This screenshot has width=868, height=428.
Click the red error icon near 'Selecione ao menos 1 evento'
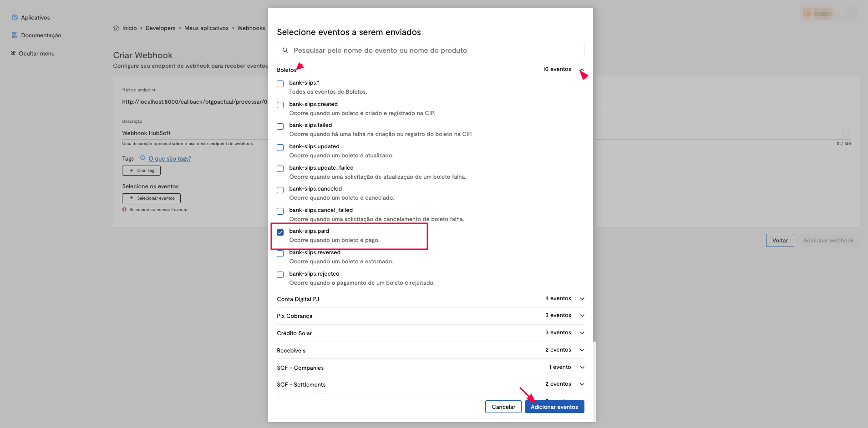coord(124,210)
